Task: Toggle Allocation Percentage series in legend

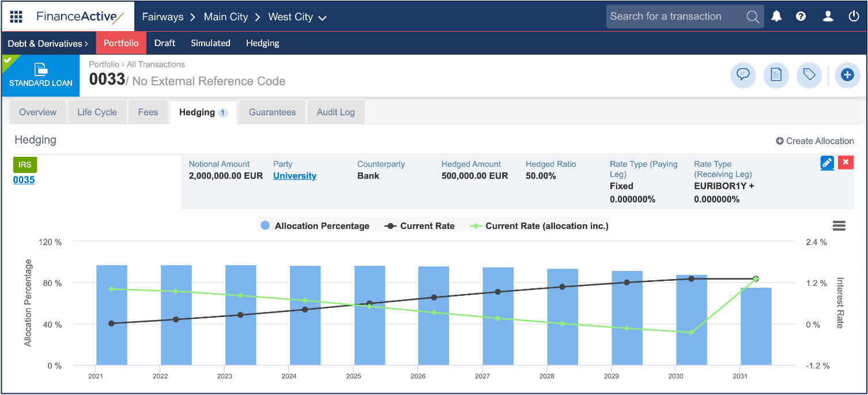Action: coord(315,226)
